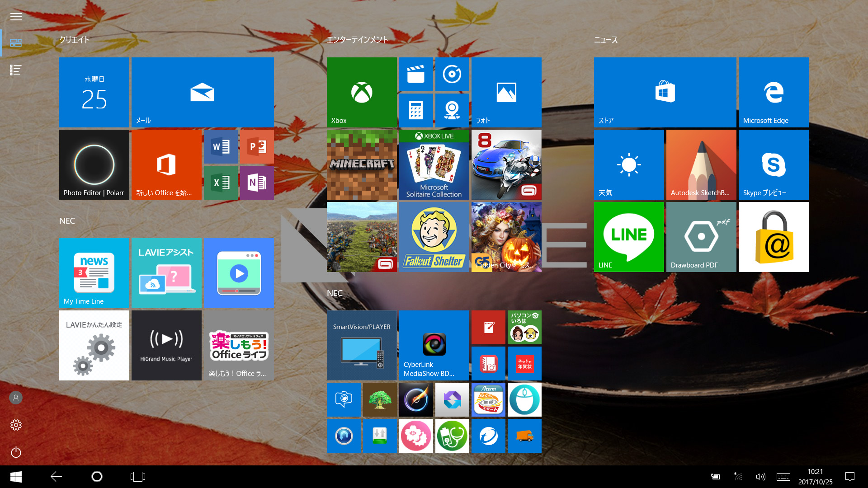
Task: Open the Action Center notifications
Action: [x=850, y=477]
